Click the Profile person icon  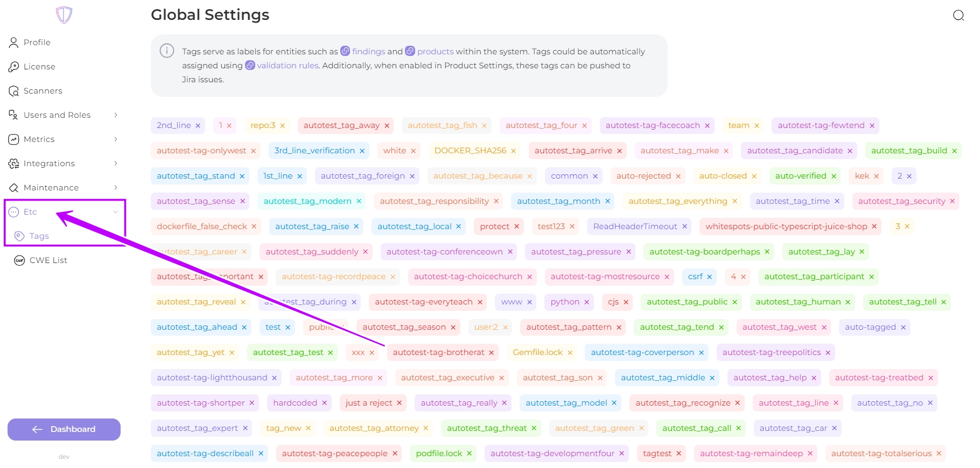point(13,42)
